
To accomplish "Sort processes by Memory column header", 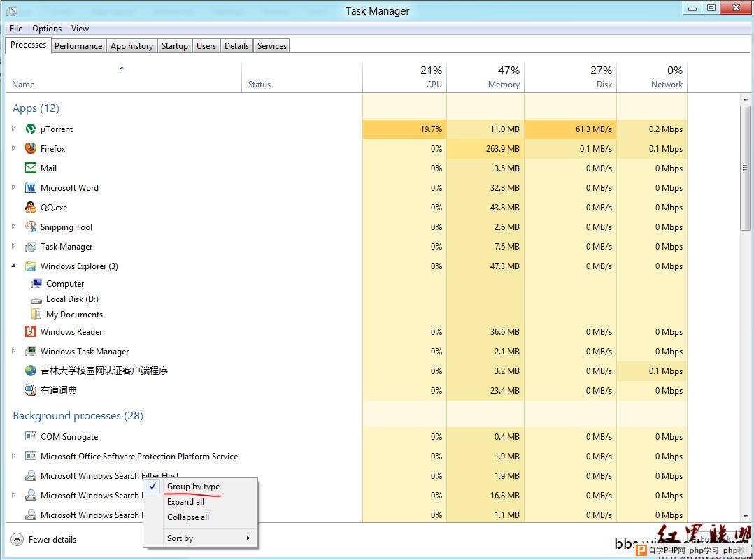I will (x=504, y=85).
